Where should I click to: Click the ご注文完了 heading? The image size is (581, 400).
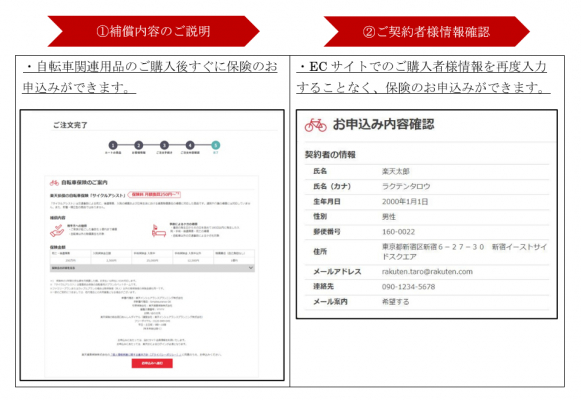tap(70, 125)
